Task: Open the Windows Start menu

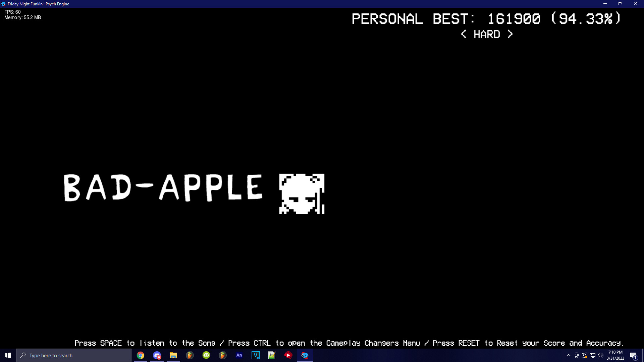Action: (7, 355)
